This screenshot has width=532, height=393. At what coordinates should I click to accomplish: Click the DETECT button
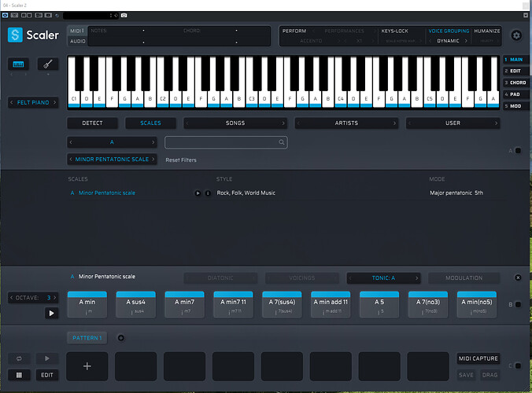tap(92, 123)
